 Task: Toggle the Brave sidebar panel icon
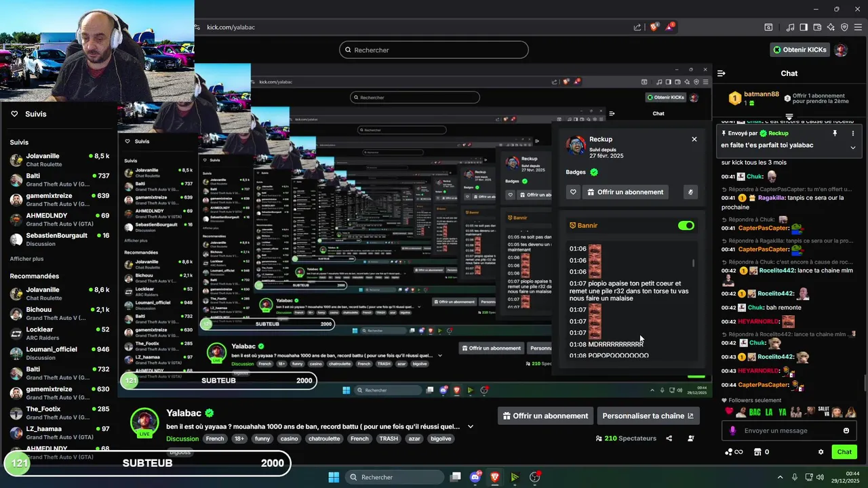pyautogui.click(x=804, y=27)
